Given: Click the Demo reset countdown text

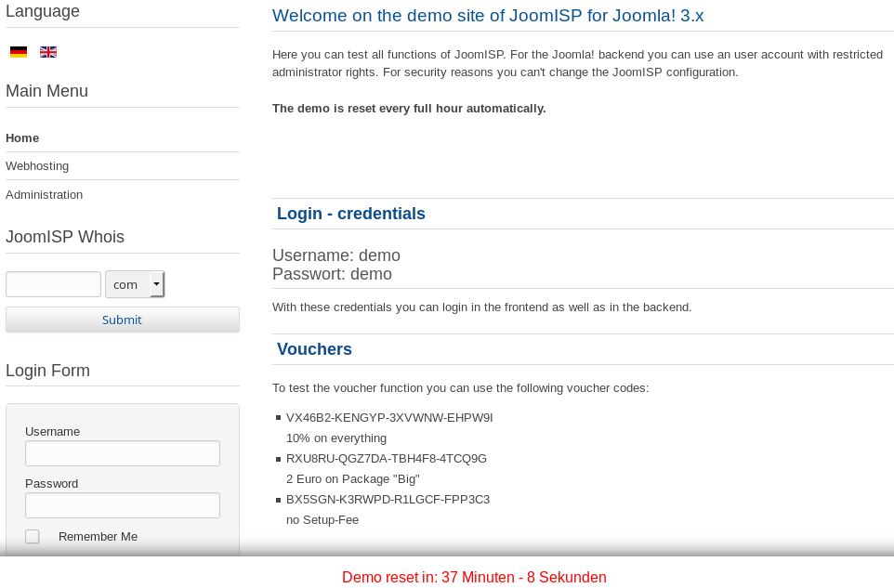Looking at the screenshot, I should tap(474, 577).
